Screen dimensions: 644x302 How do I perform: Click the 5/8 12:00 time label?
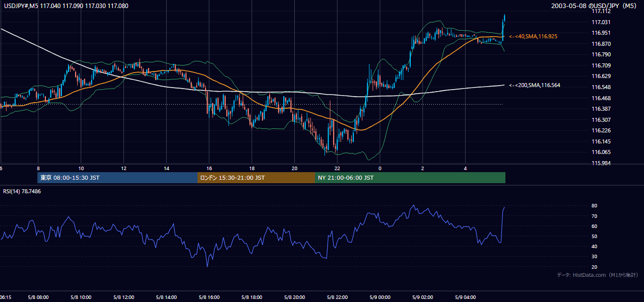click(123, 297)
